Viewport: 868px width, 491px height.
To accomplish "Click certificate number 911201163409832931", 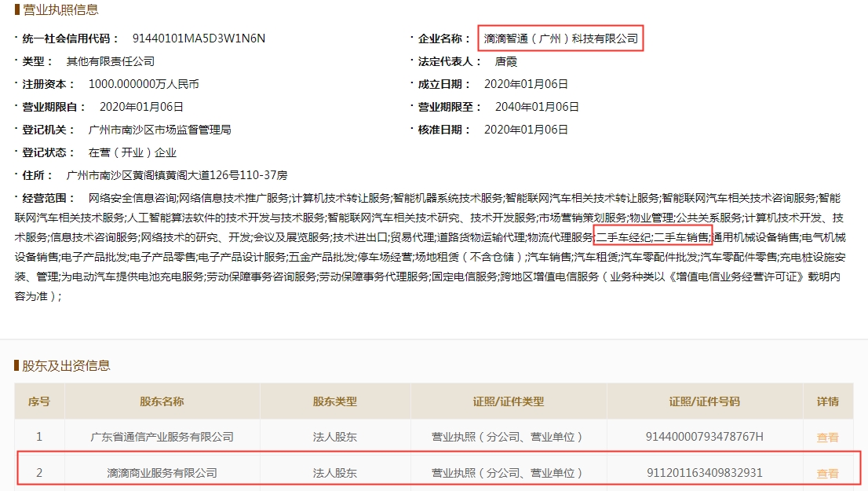I will [704, 473].
